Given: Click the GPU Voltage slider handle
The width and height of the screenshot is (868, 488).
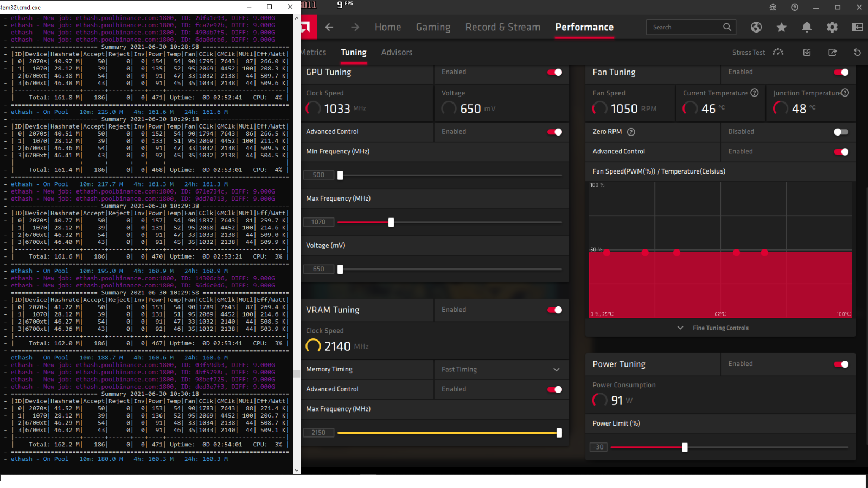Looking at the screenshot, I should (340, 269).
